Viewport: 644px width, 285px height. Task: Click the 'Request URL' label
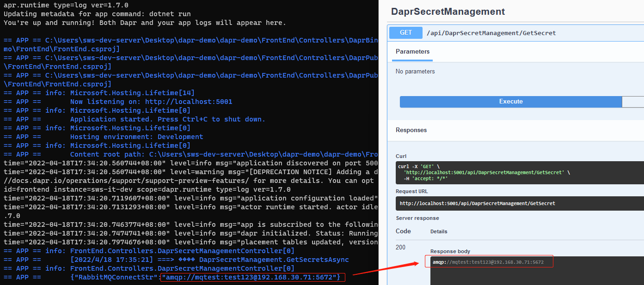411,191
